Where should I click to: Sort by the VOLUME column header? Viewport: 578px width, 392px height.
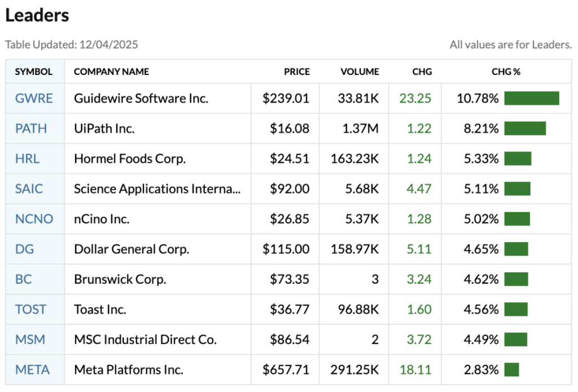click(x=360, y=72)
